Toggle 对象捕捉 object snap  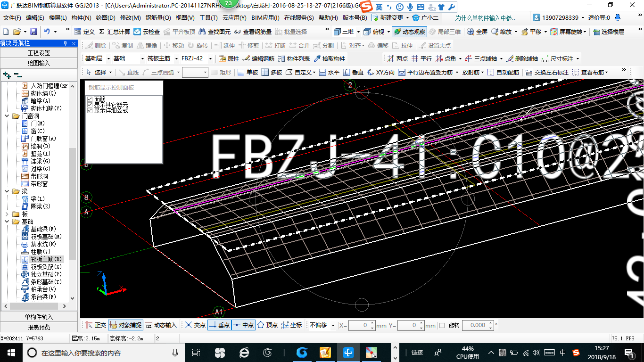tap(125, 325)
